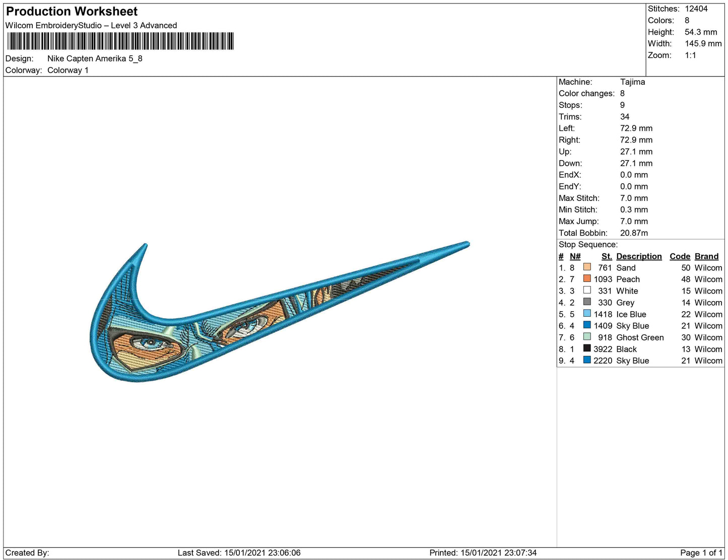Click stitch count '3922' in the Black row
This screenshot has height=560, width=728.
click(603, 348)
